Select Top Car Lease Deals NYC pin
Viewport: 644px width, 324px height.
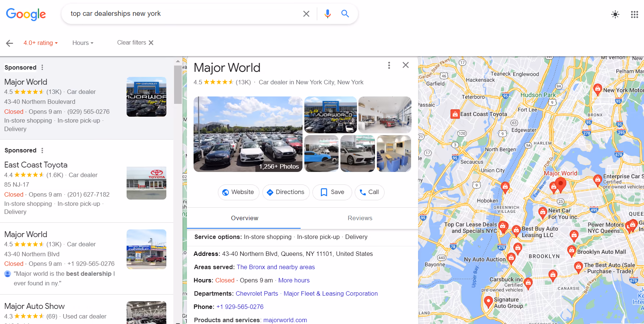click(x=503, y=226)
